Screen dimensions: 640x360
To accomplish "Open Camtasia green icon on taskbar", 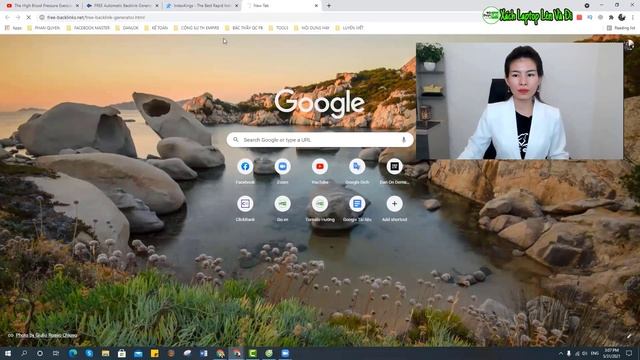I will click(253, 353).
